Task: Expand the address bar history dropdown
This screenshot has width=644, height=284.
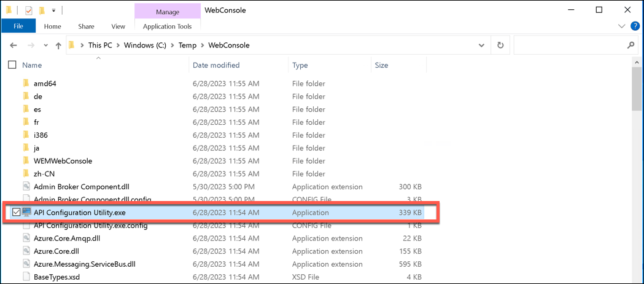Action: [481, 45]
